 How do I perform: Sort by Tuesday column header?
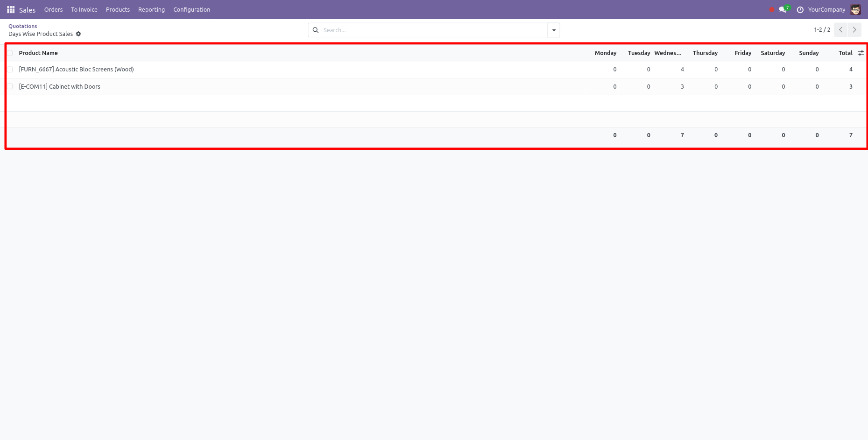639,53
